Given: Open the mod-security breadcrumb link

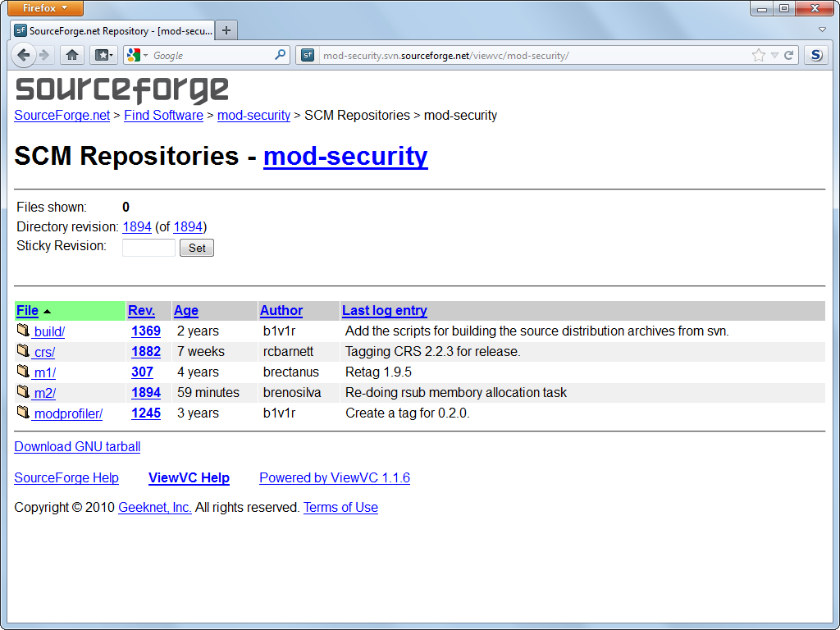Looking at the screenshot, I should (x=254, y=115).
